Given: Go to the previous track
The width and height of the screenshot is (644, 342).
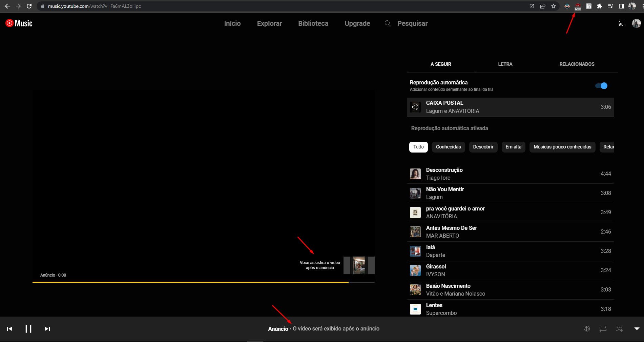Looking at the screenshot, I should point(9,328).
